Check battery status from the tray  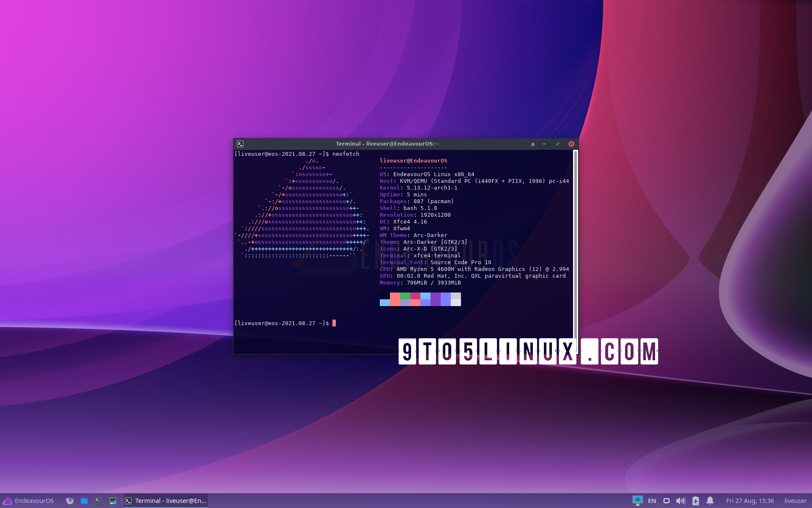pyautogui.click(x=696, y=500)
